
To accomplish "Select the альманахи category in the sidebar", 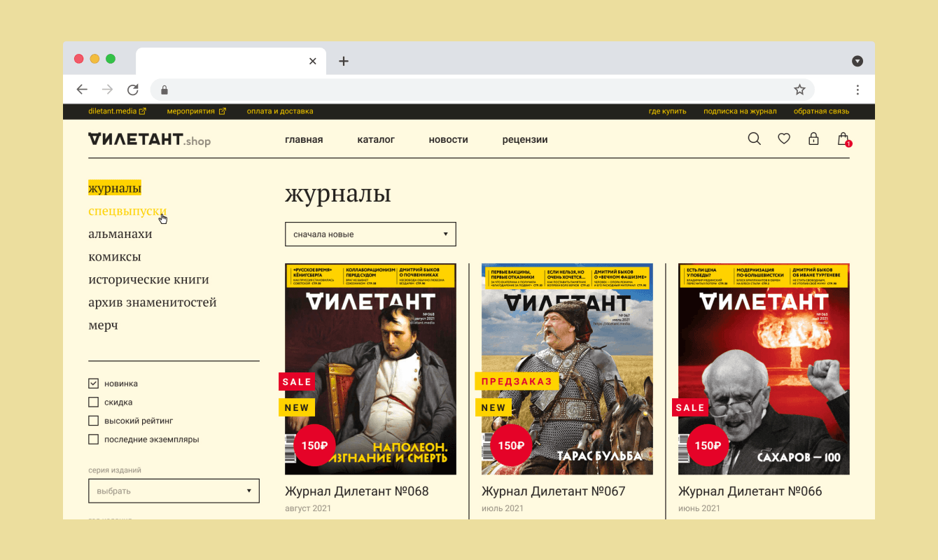I will (120, 234).
